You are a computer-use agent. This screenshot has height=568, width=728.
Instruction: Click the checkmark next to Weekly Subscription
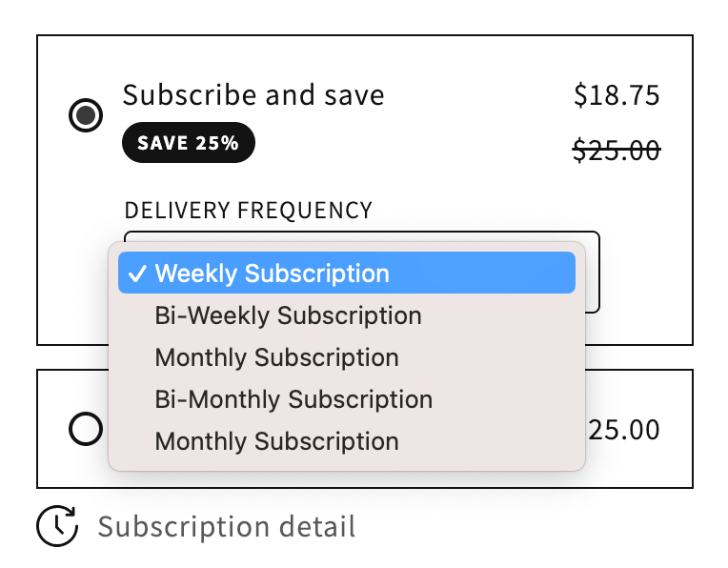coord(137,274)
